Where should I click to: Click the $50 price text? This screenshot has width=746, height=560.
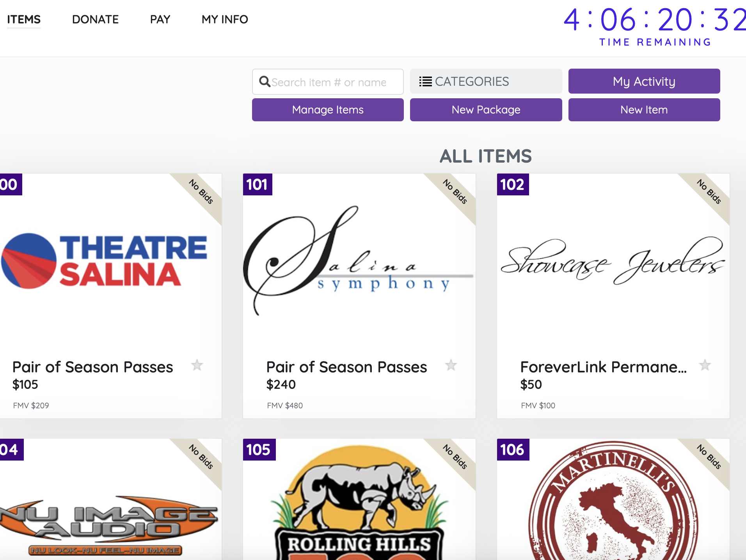tap(531, 385)
